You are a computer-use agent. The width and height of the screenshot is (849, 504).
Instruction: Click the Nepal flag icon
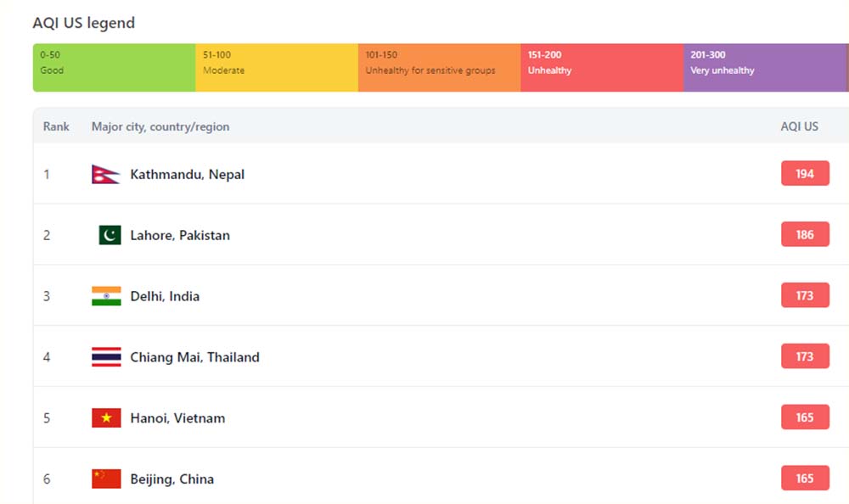tap(106, 174)
